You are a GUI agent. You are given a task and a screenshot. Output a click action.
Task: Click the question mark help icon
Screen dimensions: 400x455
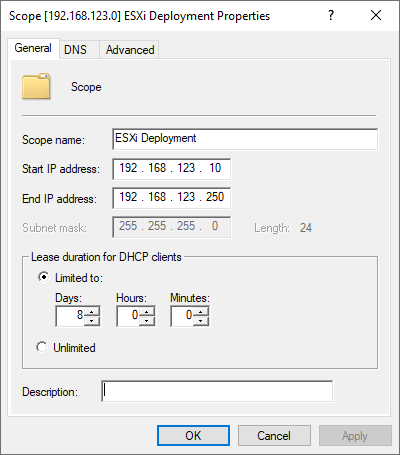(331, 15)
